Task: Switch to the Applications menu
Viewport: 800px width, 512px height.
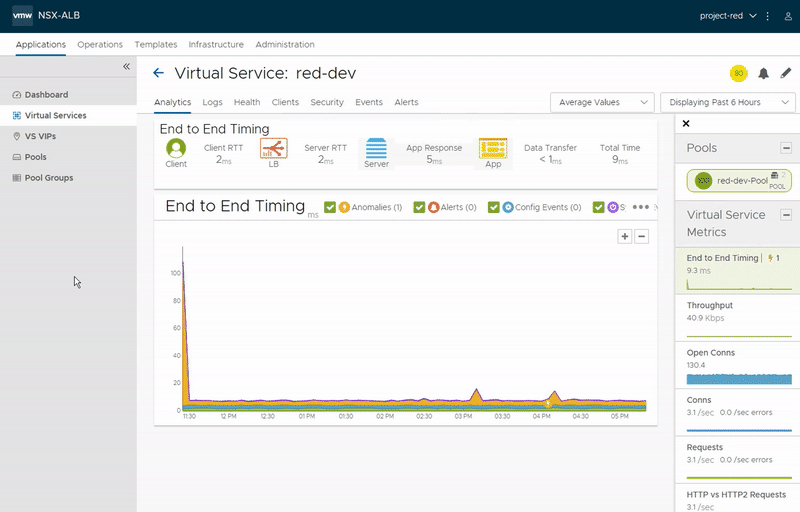Action: click(41, 44)
